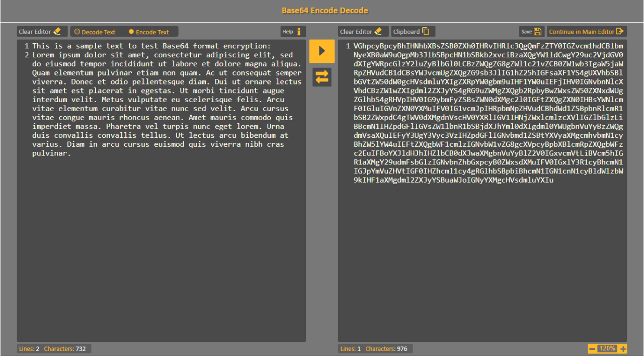Click the left Lines: 2 counter
Viewport: 644px width, 357px height.
(x=29, y=348)
